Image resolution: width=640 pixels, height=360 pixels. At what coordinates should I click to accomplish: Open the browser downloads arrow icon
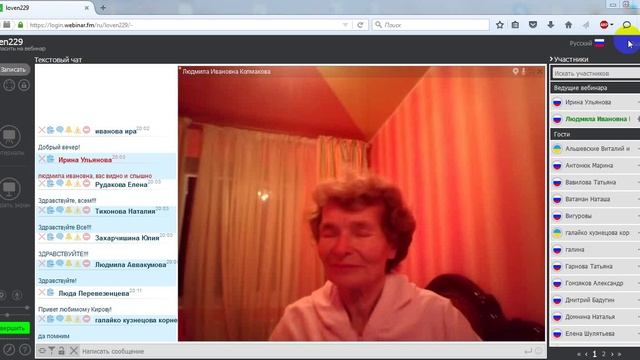click(x=551, y=25)
